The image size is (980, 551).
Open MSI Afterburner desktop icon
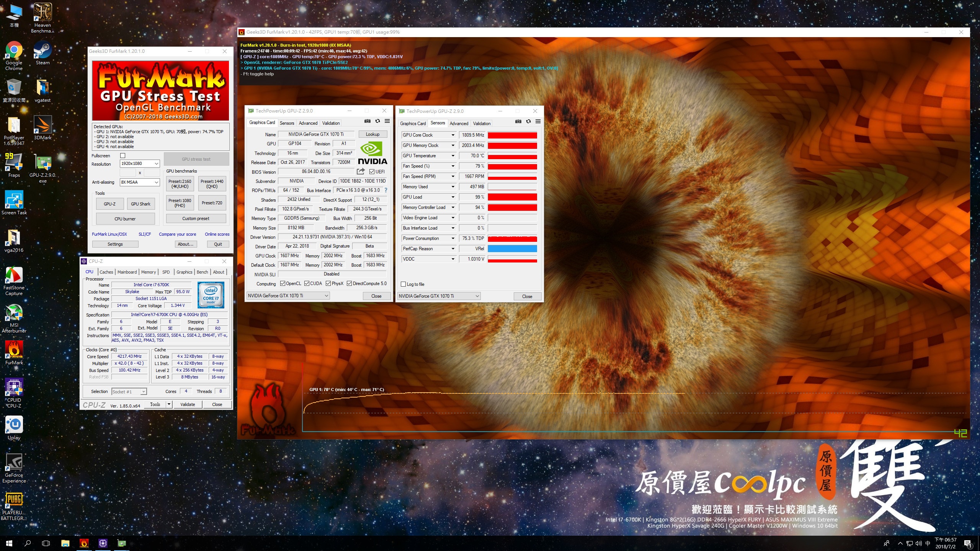pos(14,318)
